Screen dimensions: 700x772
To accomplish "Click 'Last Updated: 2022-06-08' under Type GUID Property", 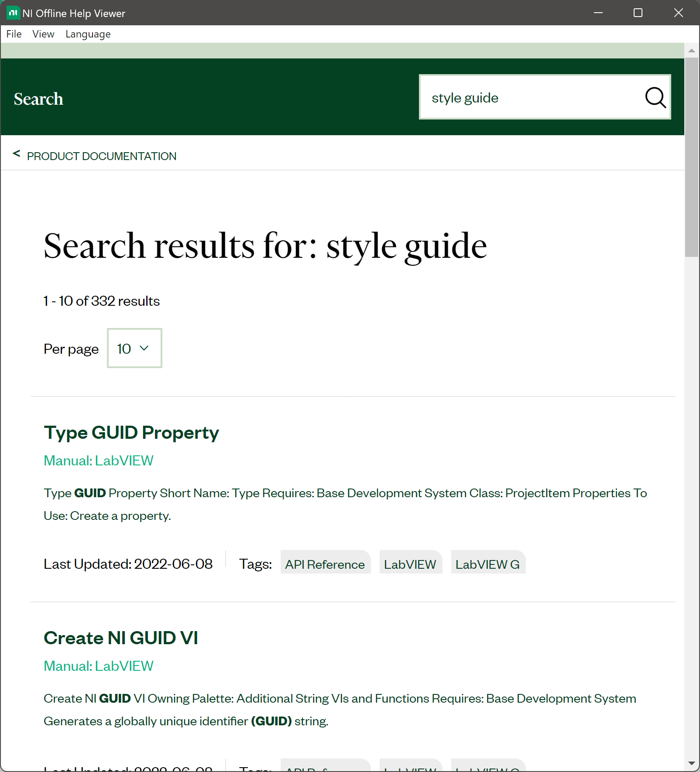I will [x=128, y=564].
